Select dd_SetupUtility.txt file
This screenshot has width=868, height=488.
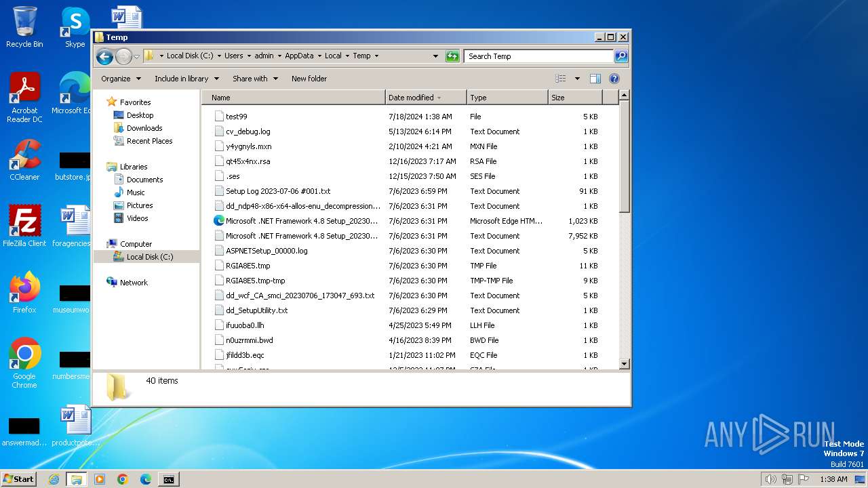point(256,310)
